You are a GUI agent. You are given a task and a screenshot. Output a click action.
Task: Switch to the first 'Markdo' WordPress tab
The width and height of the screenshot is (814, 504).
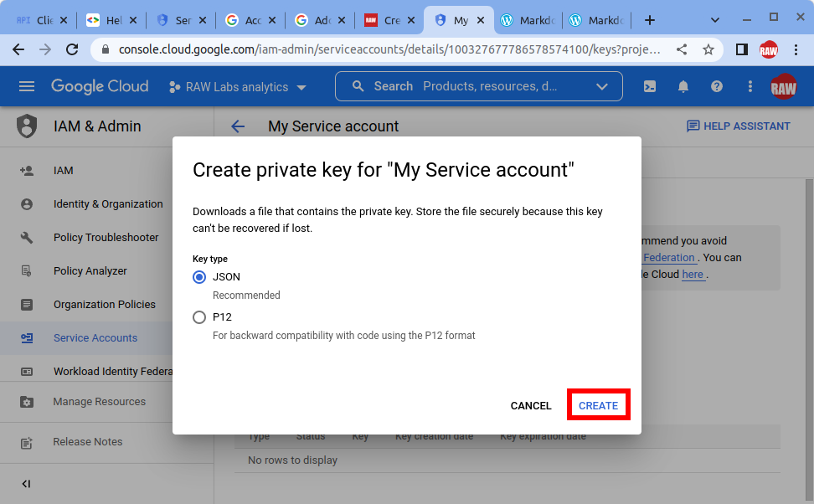tap(528, 20)
